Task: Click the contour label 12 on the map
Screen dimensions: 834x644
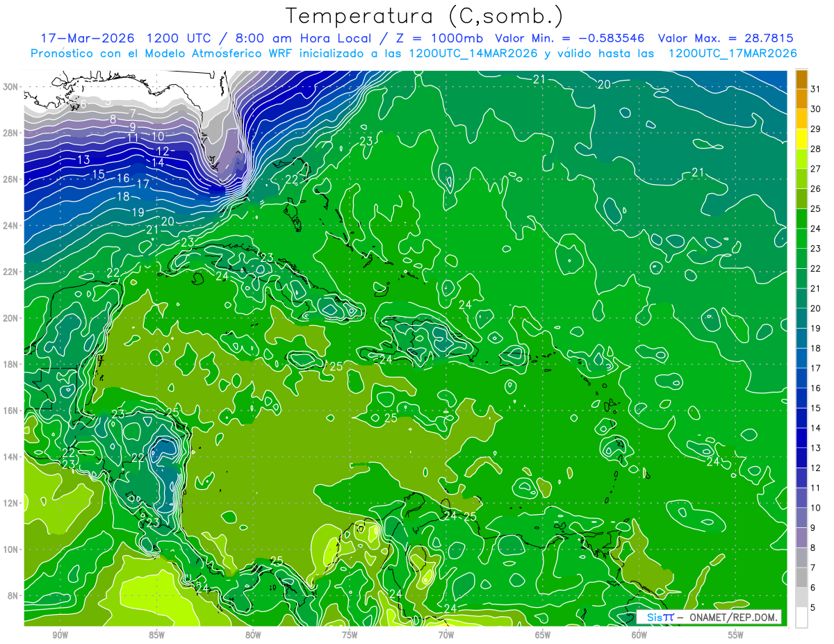Action: tap(163, 151)
